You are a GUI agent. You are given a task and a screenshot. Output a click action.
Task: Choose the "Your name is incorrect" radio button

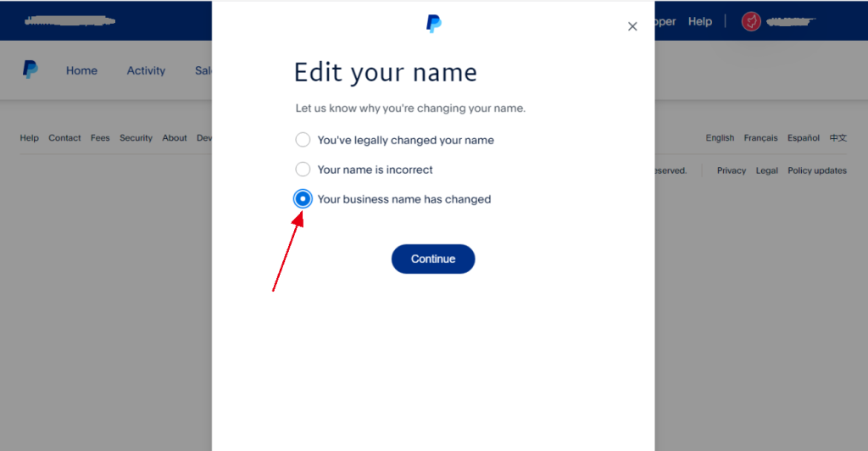(303, 170)
